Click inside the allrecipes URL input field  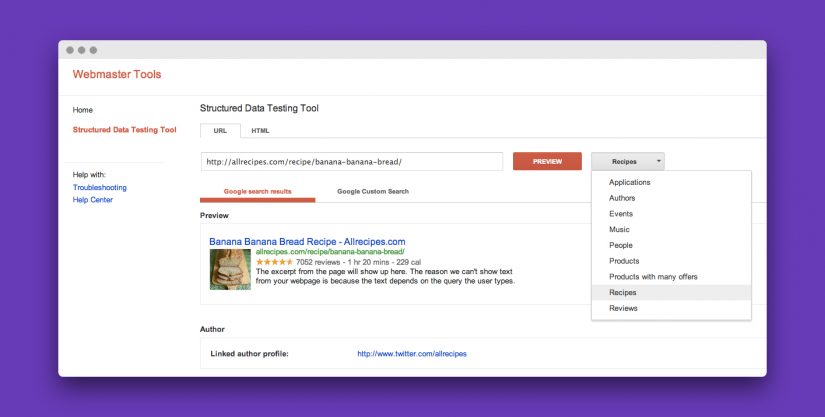(x=351, y=161)
